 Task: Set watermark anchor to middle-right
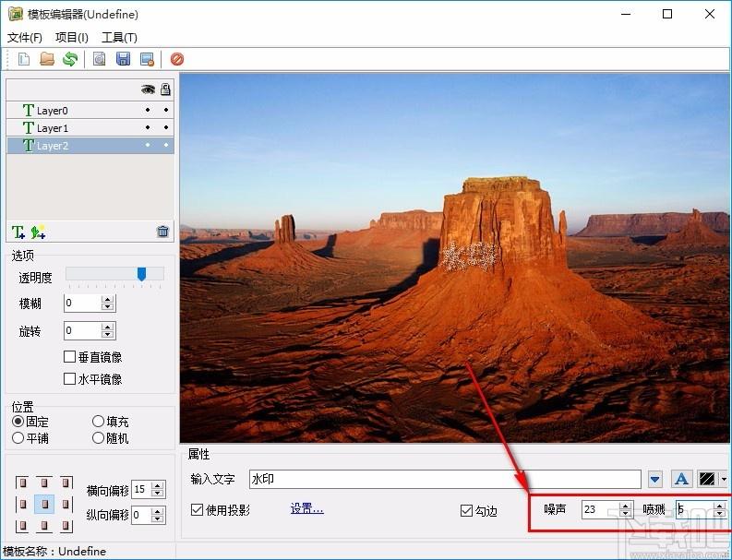coord(66,504)
